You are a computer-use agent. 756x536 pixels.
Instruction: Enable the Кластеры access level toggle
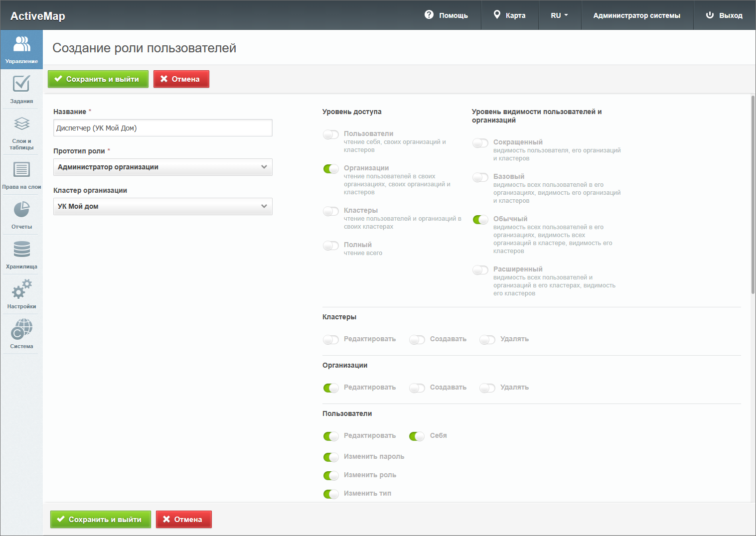point(331,211)
